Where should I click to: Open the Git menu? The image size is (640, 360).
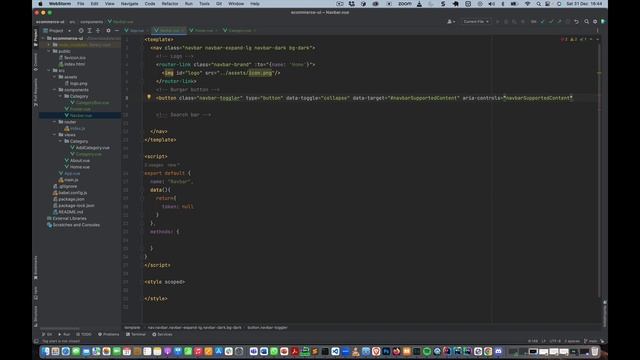(x=219, y=4)
